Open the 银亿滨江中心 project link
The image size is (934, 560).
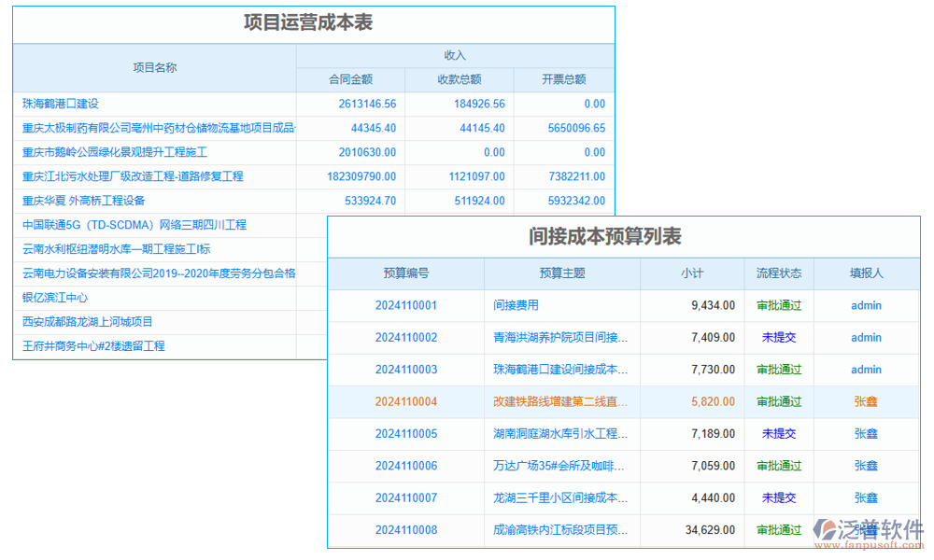pyautogui.click(x=55, y=298)
